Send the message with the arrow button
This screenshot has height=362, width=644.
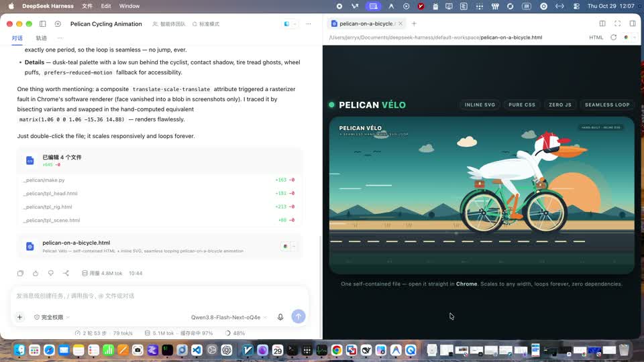299,316
